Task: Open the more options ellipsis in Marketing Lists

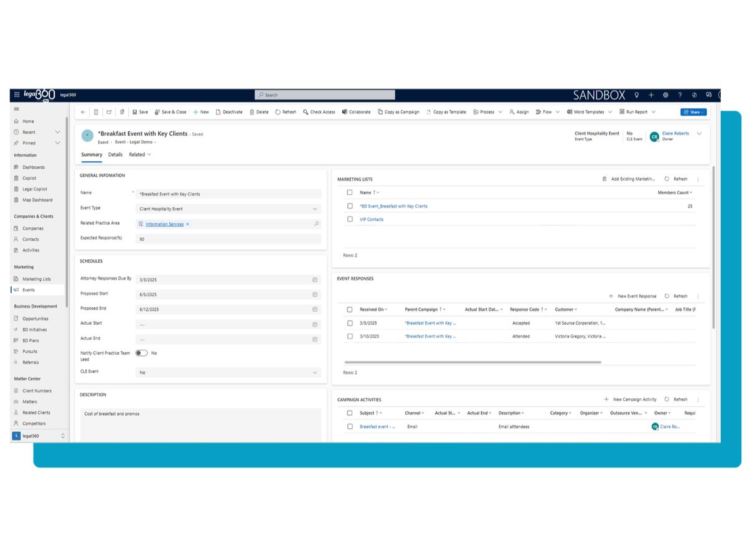Action: 698,179
